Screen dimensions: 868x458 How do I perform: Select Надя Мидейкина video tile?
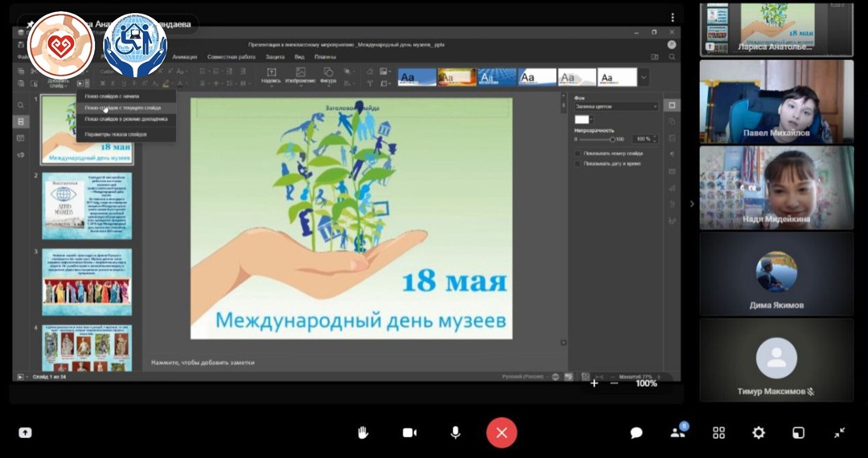click(776, 188)
